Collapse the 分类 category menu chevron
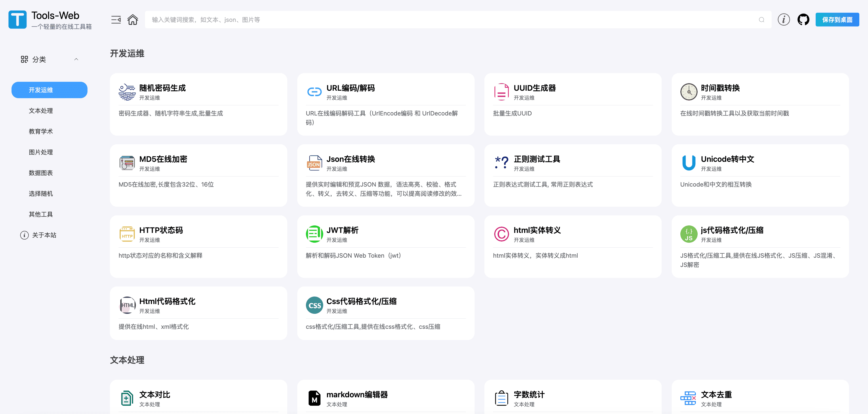 coord(76,59)
